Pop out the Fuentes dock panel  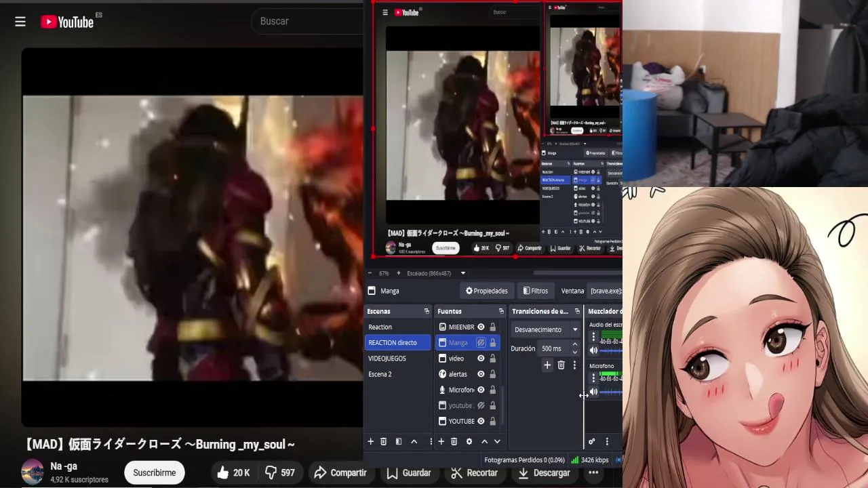(x=501, y=311)
